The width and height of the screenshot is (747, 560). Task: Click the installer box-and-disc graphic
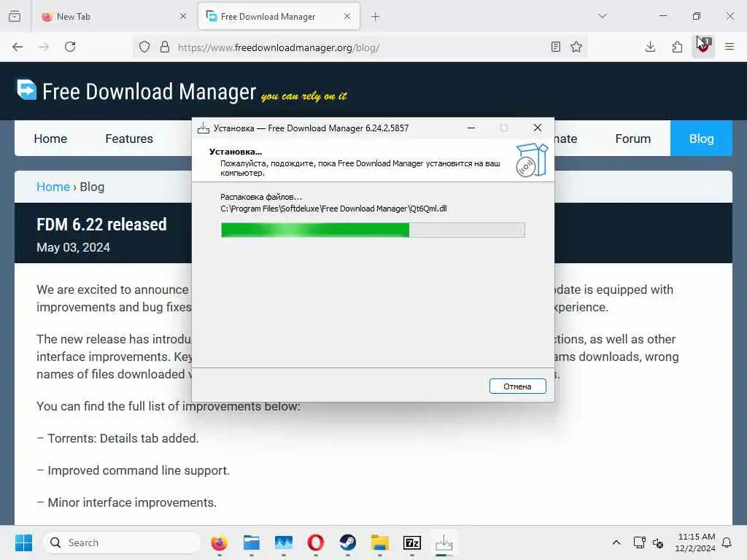[532, 160]
